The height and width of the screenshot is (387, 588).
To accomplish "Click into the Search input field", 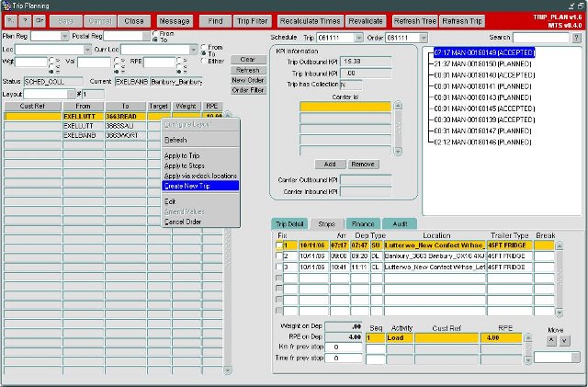I will point(541,38).
